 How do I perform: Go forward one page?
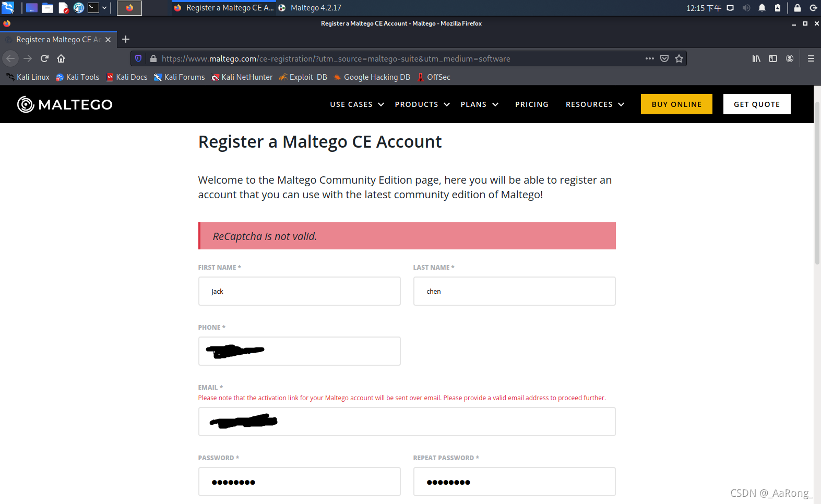point(28,58)
